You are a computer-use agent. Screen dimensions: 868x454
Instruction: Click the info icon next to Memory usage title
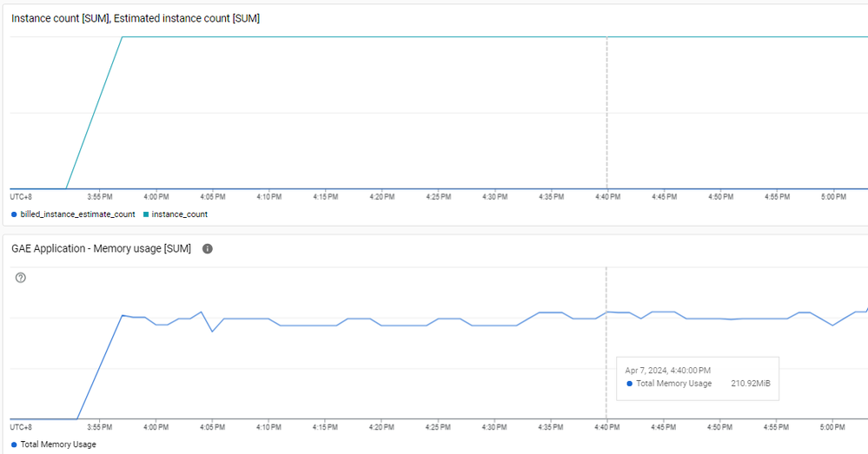pos(208,249)
